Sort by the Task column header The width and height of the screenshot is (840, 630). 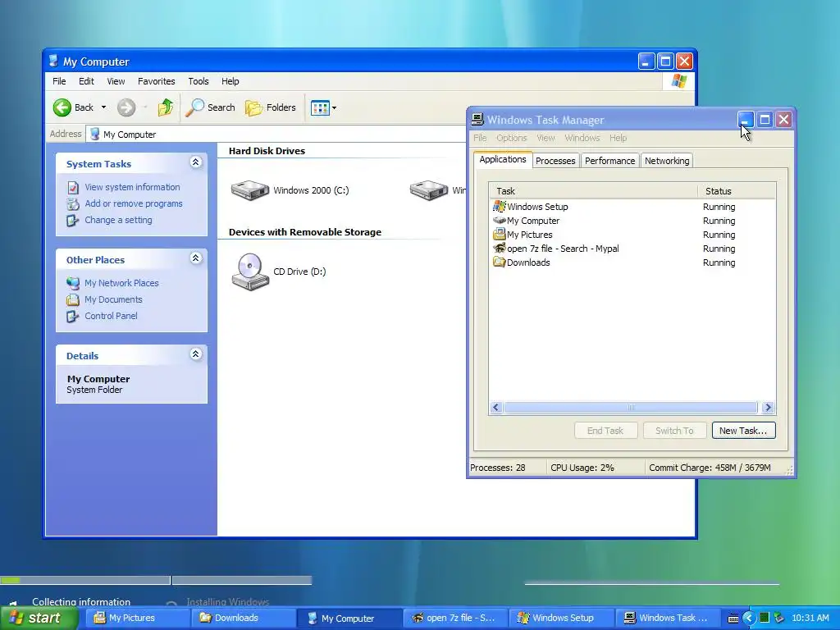point(594,191)
